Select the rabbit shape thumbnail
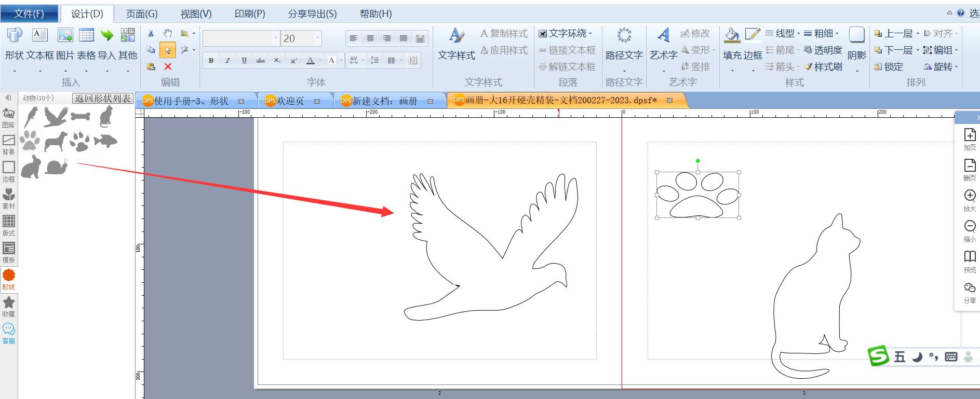This screenshot has height=399, width=980. coord(31,166)
